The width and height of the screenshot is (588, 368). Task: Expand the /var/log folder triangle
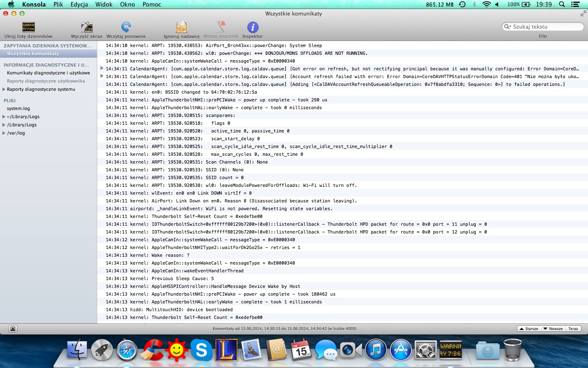[4, 133]
